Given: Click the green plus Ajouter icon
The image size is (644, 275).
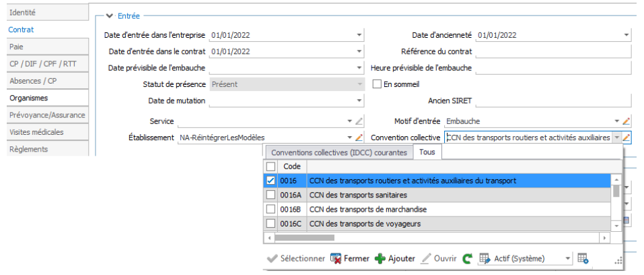Looking at the screenshot, I should [380, 259].
